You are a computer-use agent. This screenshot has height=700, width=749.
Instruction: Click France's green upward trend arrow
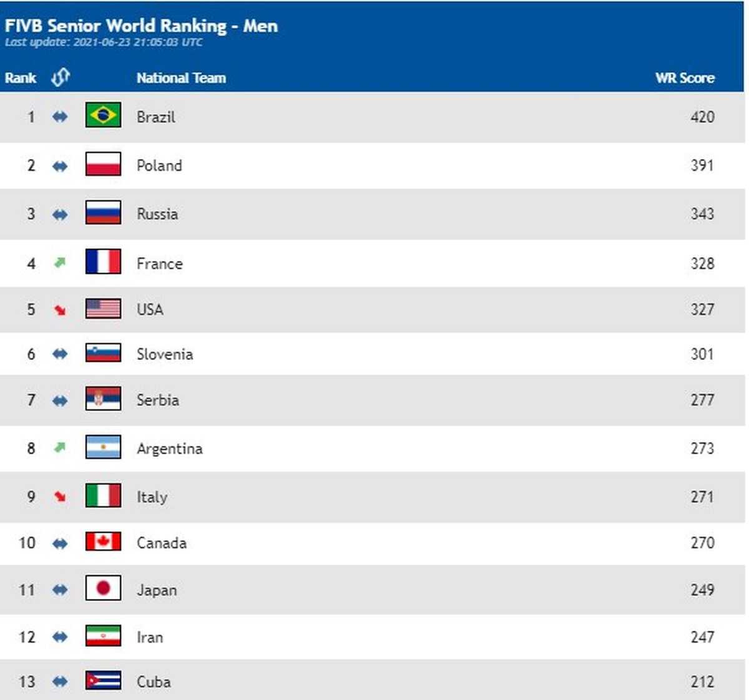click(x=59, y=263)
